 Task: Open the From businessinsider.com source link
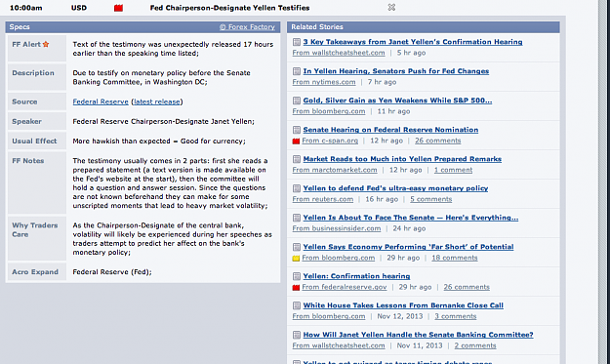(x=337, y=228)
